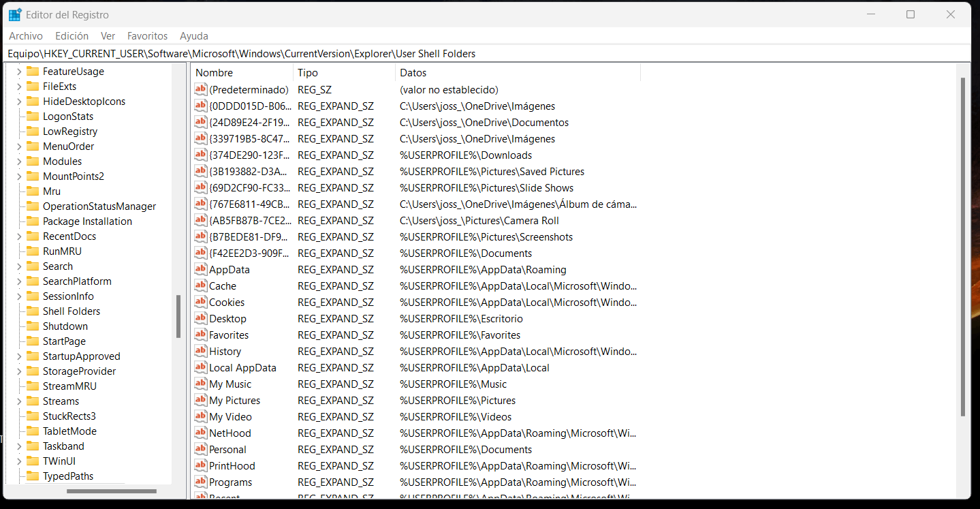The height and width of the screenshot is (509, 980).
Task: Click data %USERPROFILE%\Pictures\Screenshots
Action: pos(486,236)
